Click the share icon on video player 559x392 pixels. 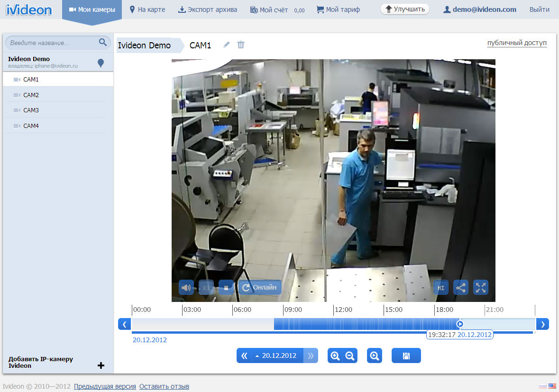460,287
